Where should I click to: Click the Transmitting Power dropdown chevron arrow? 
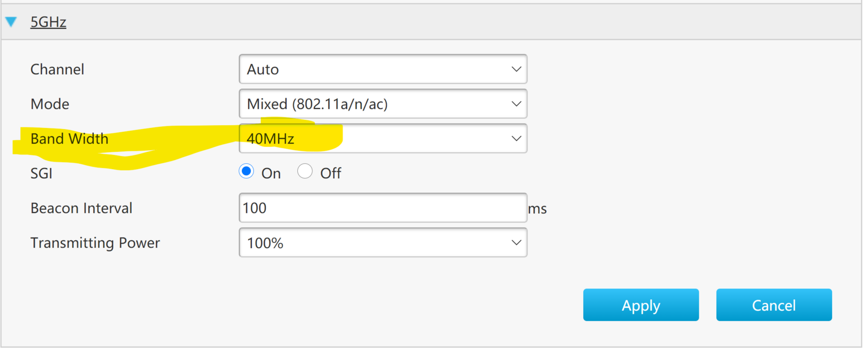pyautogui.click(x=516, y=243)
